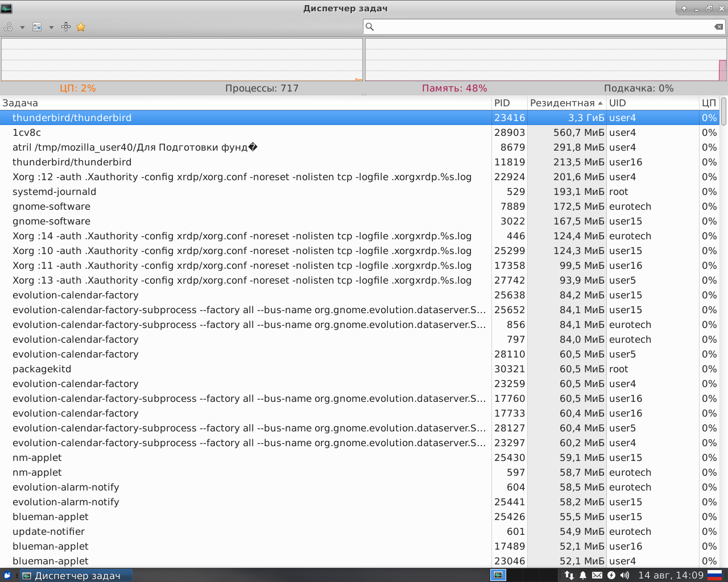728x582 pixels.
Task: Click the 560,7 МиБ memory value
Action: [578, 132]
